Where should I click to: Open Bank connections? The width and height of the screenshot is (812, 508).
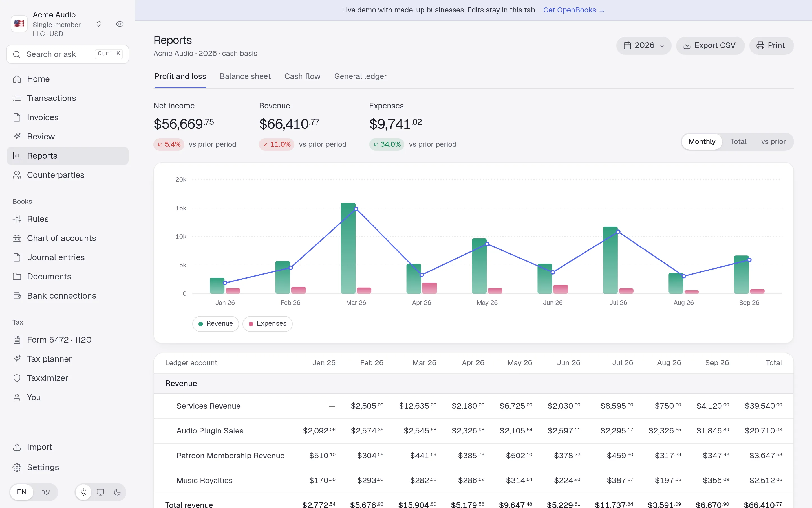[67, 296]
